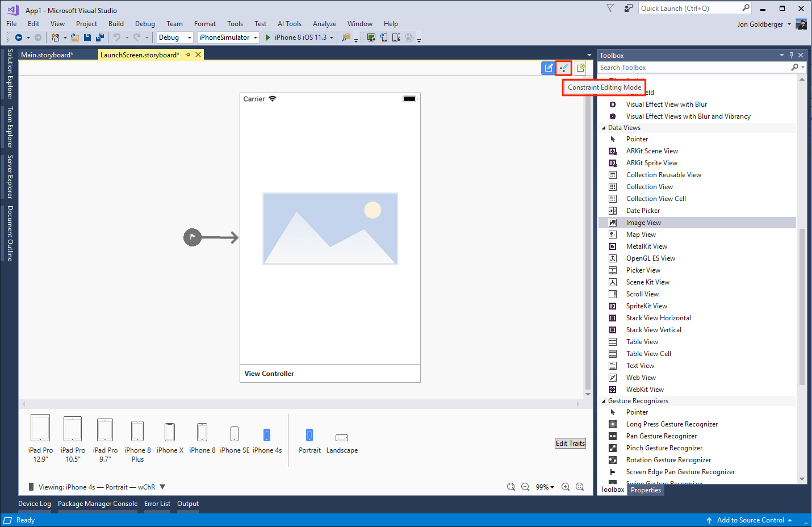Click the Navigate Backward arrow icon
This screenshot has width=812, height=527.
[19, 37]
